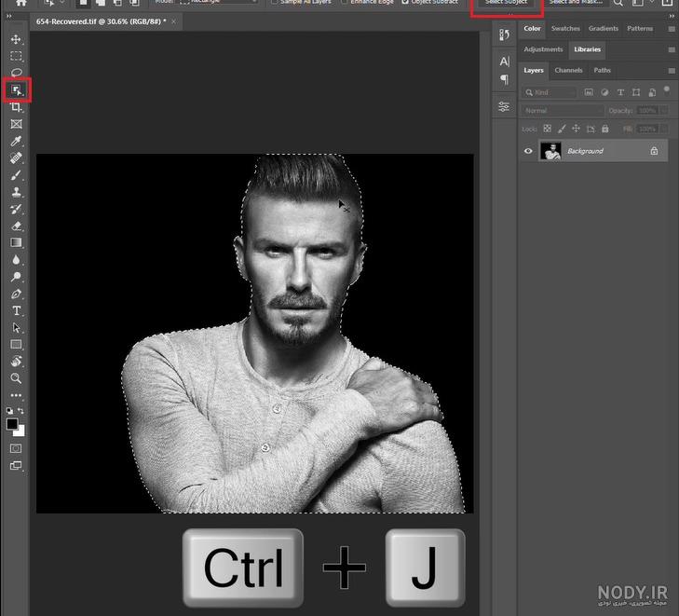Choose the Zoom tool

16,378
